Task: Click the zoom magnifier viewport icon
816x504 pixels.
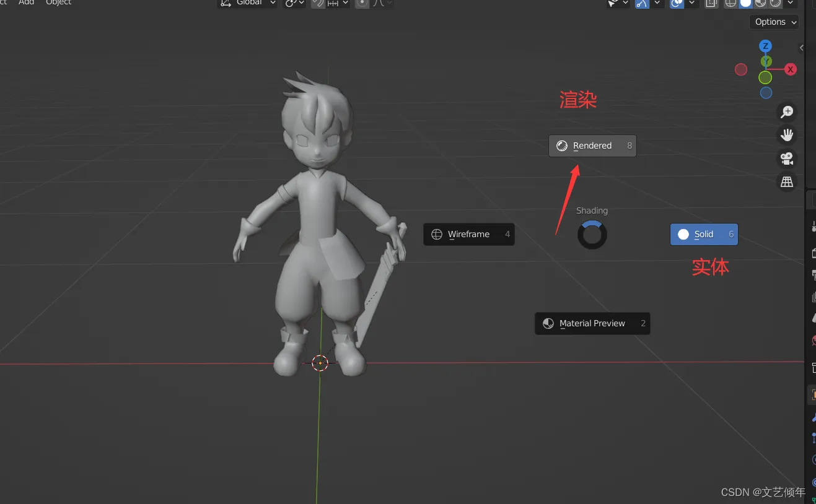Action: coord(787,112)
